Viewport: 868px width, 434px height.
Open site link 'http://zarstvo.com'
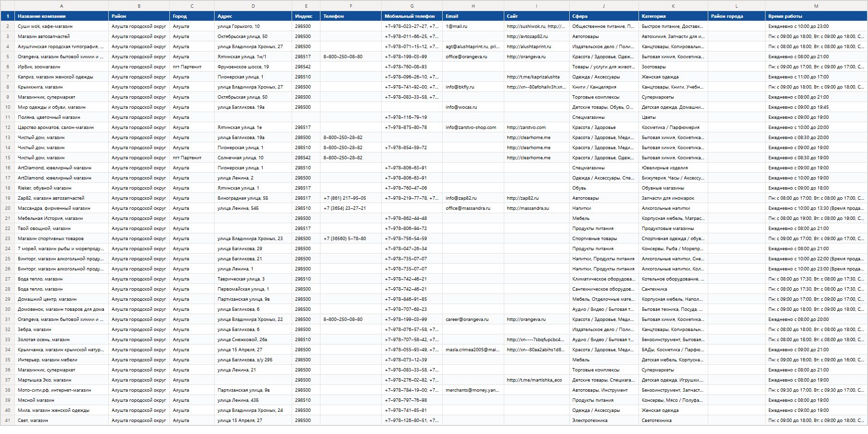(526, 128)
